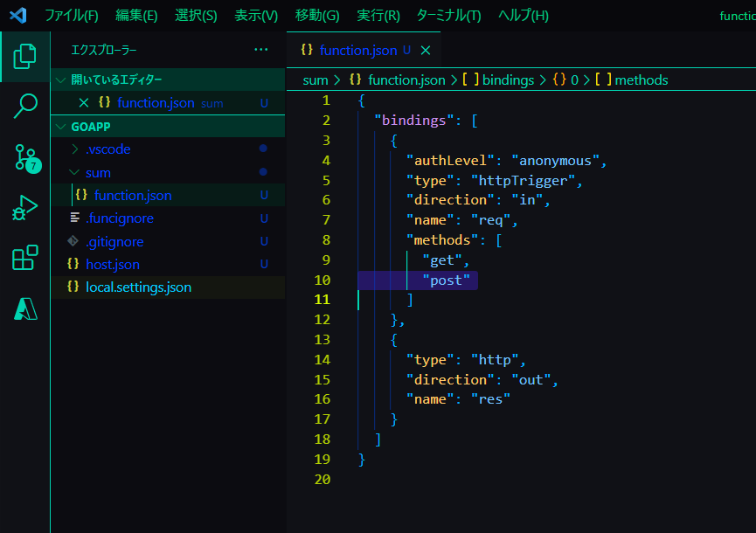Click the lines icon beside .funcignore
The image size is (756, 533).
(x=75, y=218)
